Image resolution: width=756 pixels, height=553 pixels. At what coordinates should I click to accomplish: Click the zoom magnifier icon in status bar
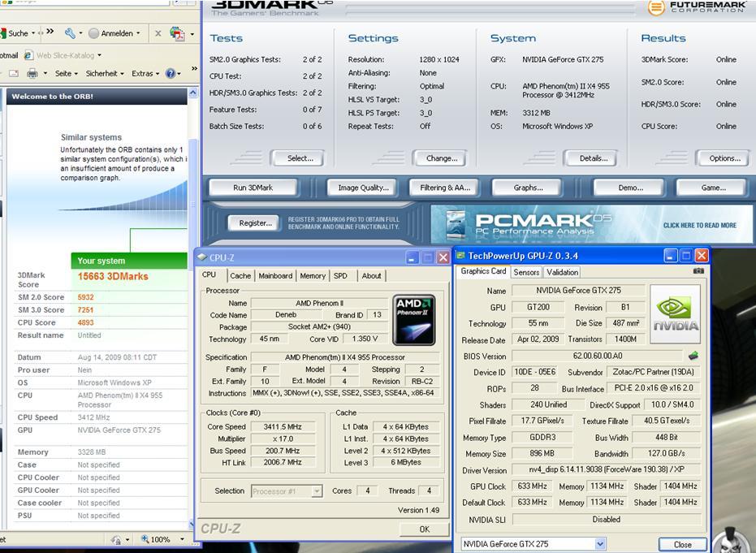(x=145, y=539)
